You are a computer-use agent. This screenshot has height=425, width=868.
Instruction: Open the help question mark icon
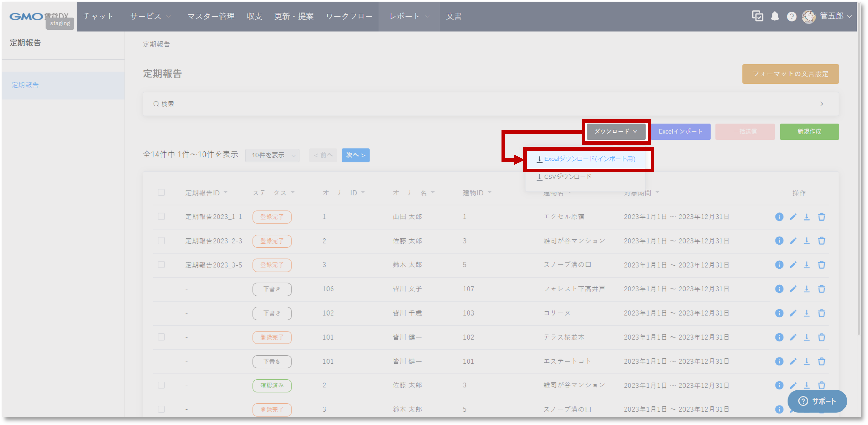[x=792, y=16]
